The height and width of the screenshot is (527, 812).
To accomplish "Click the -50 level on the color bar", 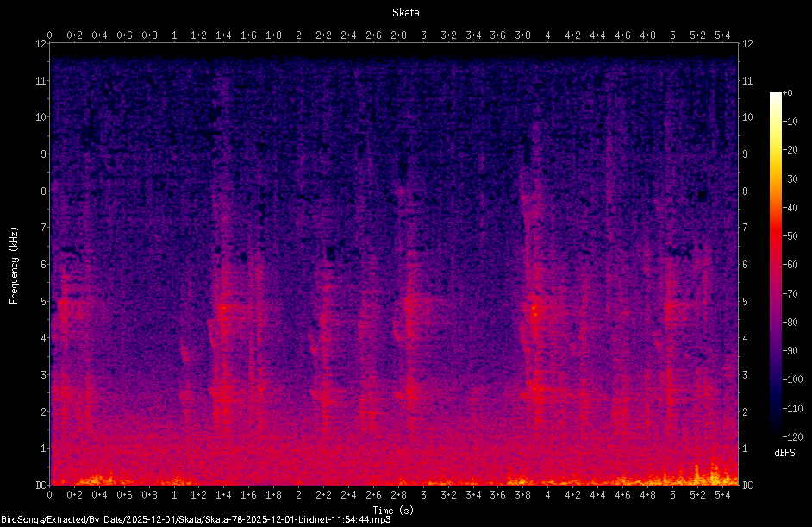I will pos(790,235).
